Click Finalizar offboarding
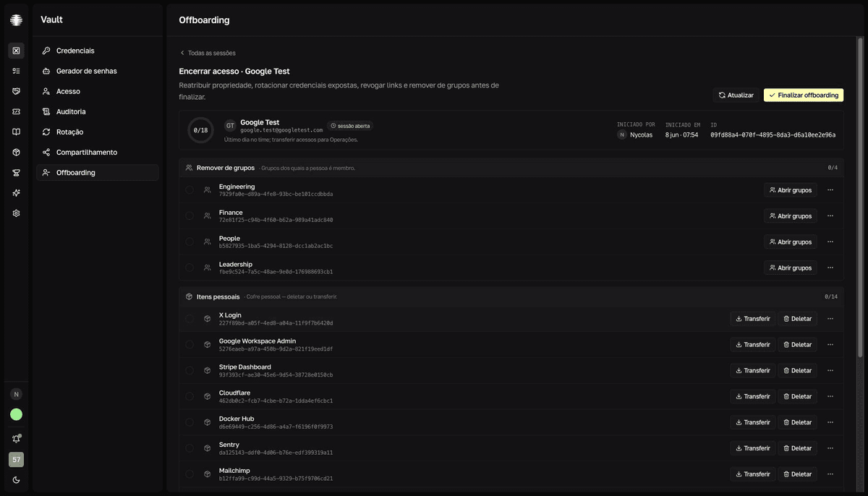Image resolution: width=868 pixels, height=496 pixels. [804, 95]
